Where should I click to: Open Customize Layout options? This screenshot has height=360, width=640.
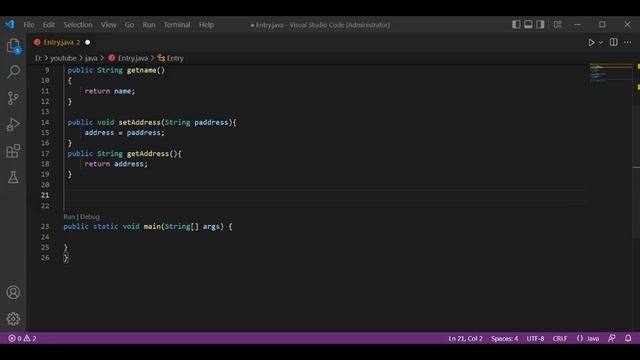coord(558,24)
